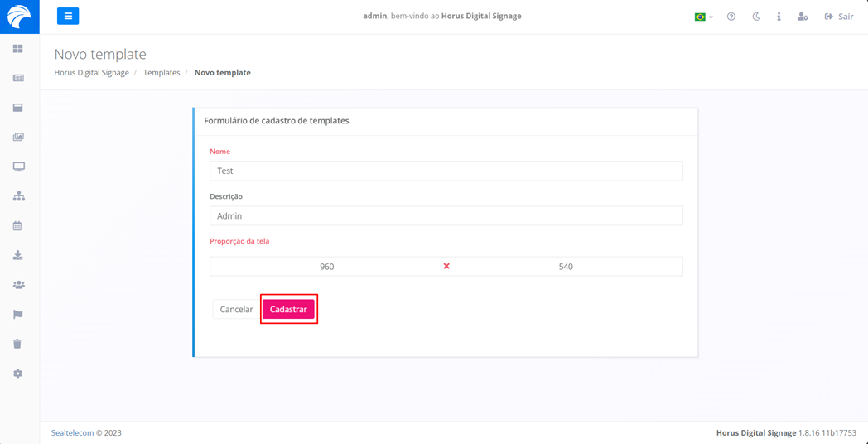The width and height of the screenshot is (868, 444).
Task: Toggle dark mode with moon icon
Action: 756,17
